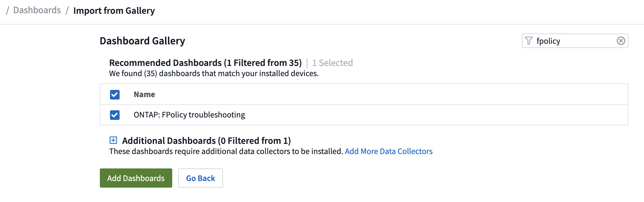The image size is (644, 202).
Task: Click Additional Dashboards section heading
Action: (x=206, y=141)
